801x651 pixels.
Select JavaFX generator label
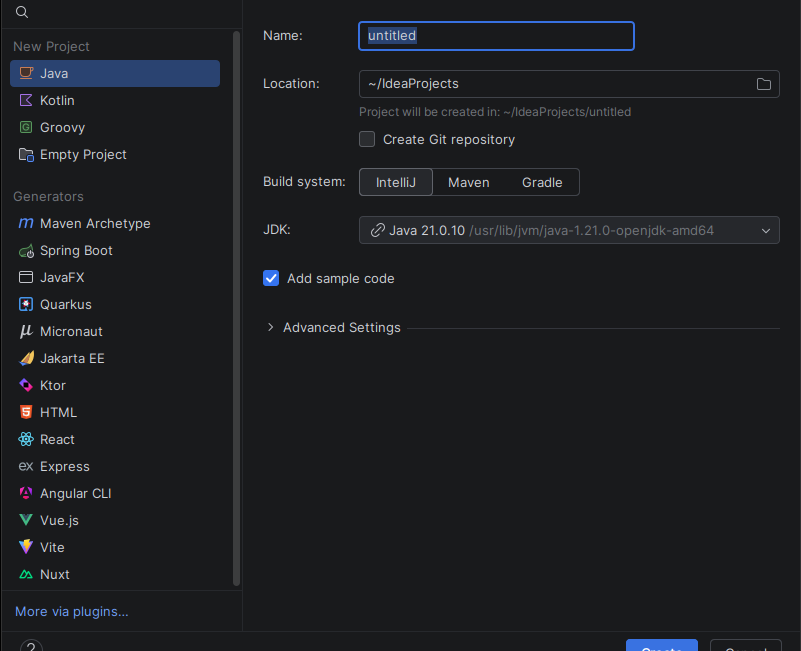point(62,277)
